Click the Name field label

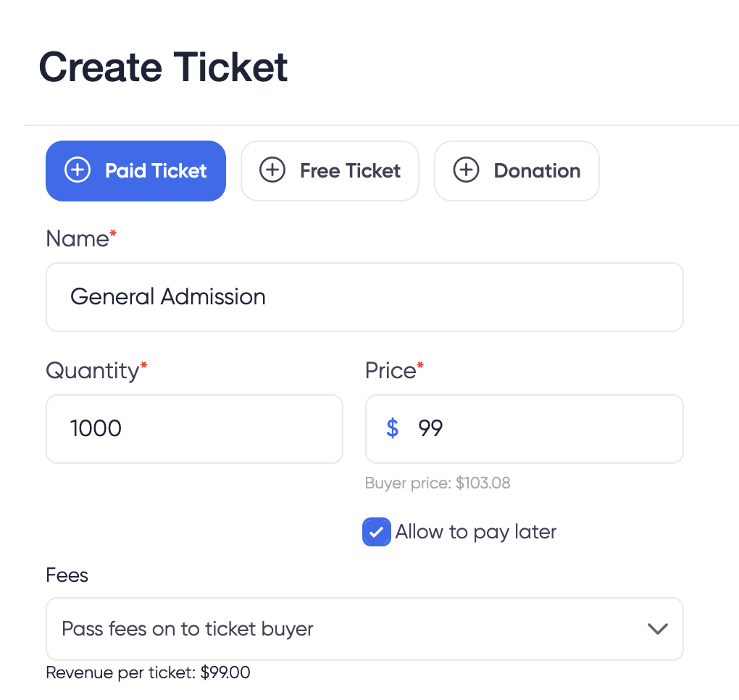click(x=78, y=238)
